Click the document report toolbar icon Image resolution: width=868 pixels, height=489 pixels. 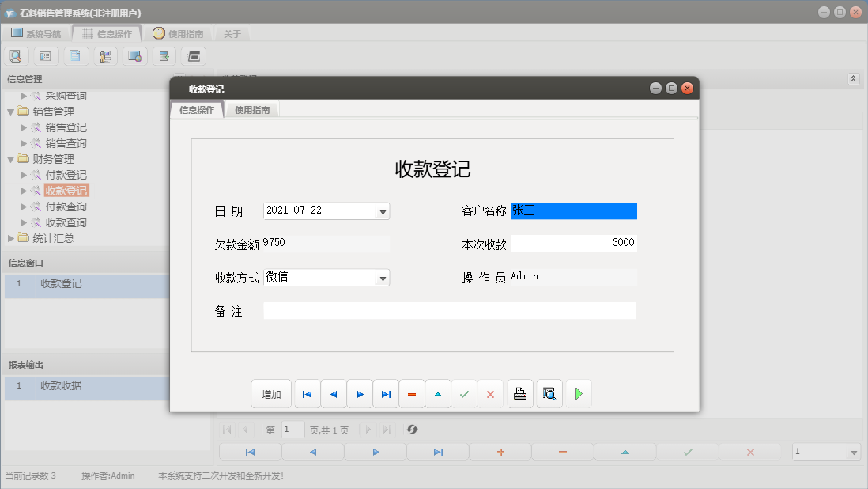coord(75,55)
